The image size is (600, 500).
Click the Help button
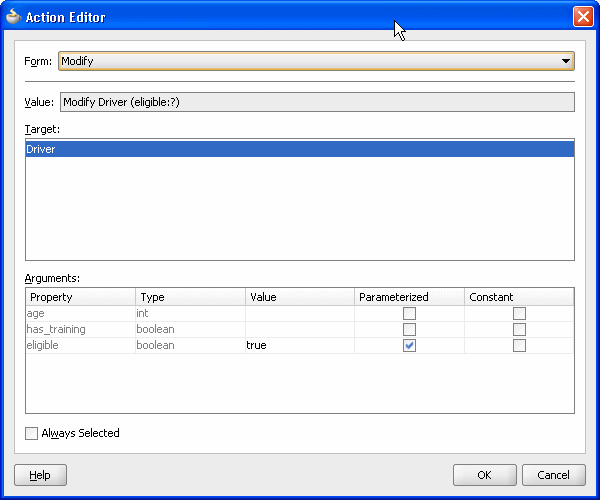click(41, 475)
